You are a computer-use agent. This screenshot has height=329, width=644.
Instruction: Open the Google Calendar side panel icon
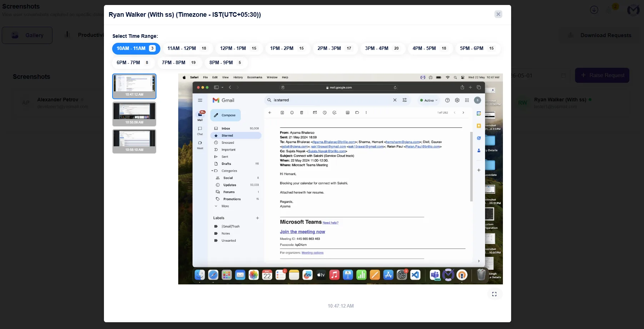479,113
